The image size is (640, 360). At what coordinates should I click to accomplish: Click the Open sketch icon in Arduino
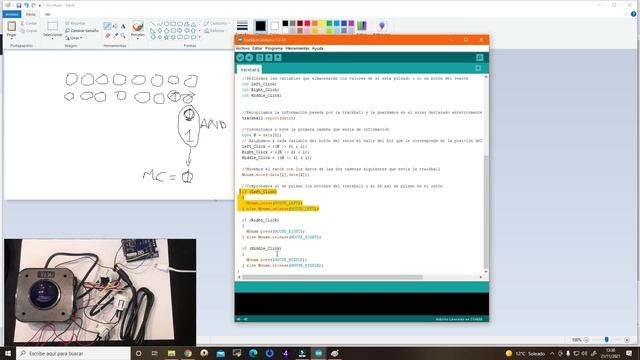pos(269,58)
